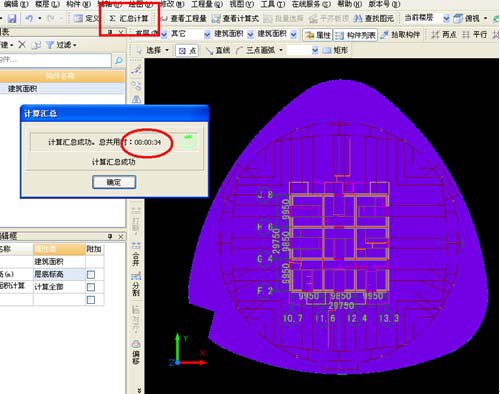Pin the property editor panel

110,236
